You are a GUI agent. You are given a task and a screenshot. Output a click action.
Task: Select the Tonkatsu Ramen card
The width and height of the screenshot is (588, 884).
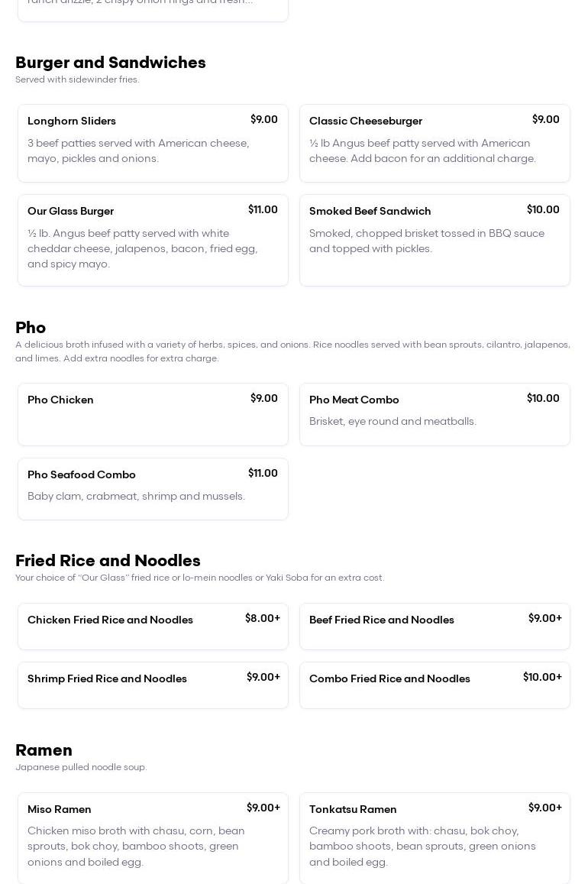[435, 837]
